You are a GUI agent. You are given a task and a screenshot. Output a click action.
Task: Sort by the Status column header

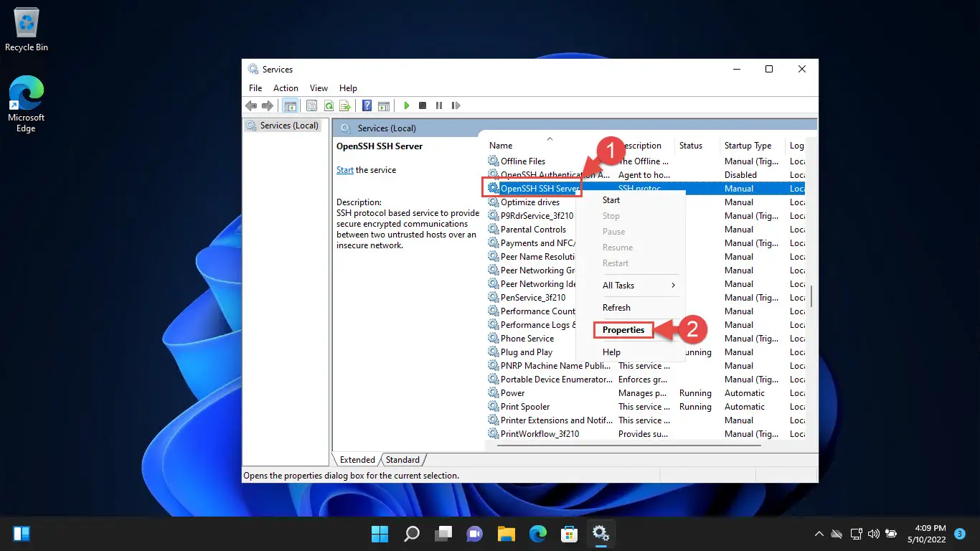tap(691, 146)
